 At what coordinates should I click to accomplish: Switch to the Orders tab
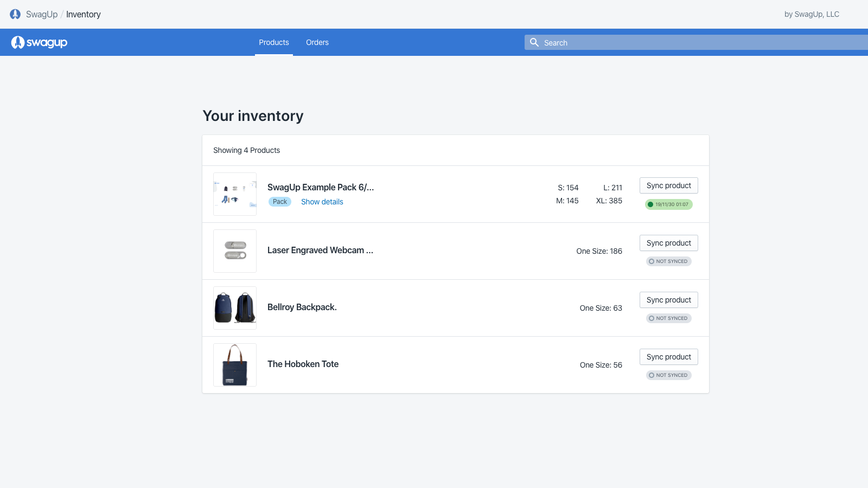pyautogui.click(x=317, y=42)
